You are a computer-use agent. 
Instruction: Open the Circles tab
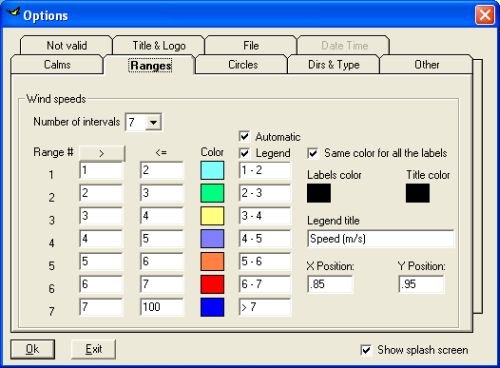243,64
